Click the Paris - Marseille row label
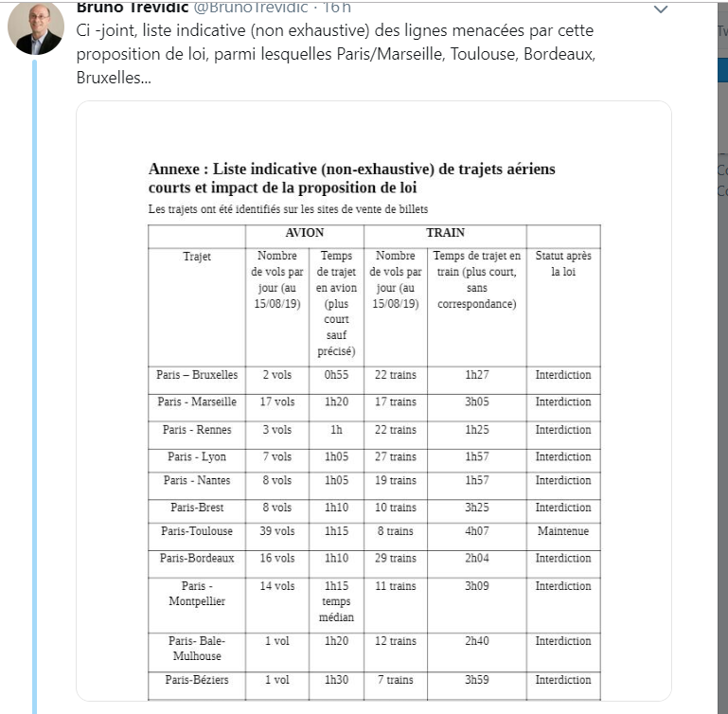Image resolution: width=728 pixels, height=714 pixels. (197, 402)
